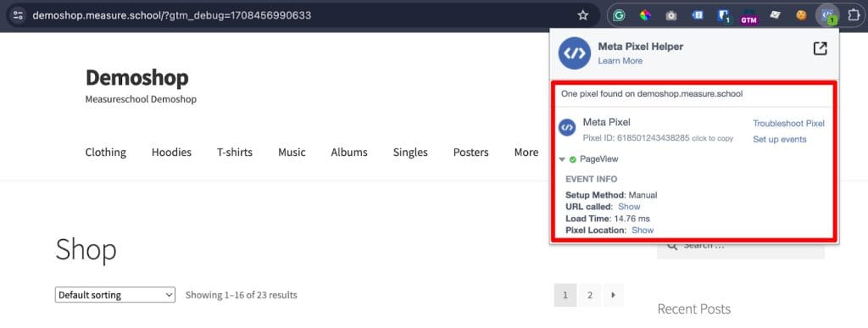This screenshot has height=328, width=868.
Task: Open the Default sorting dropdown
Action: pos(115,295)
